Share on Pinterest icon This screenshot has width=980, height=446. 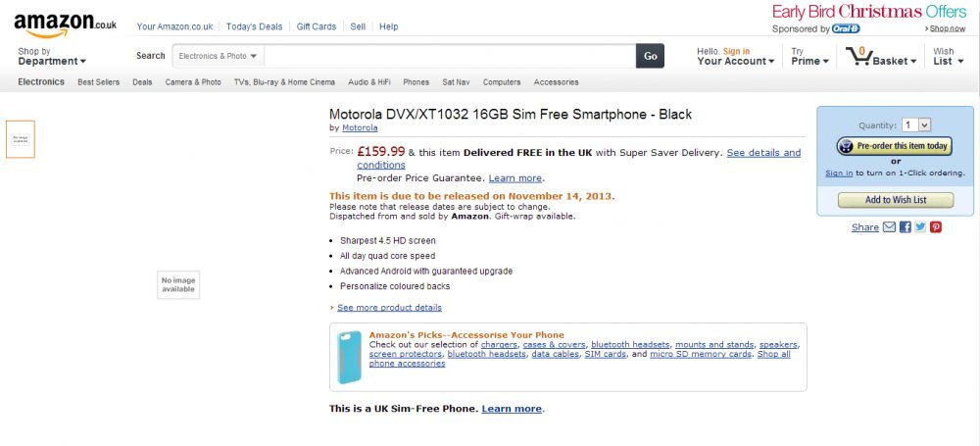coord(936,227)
